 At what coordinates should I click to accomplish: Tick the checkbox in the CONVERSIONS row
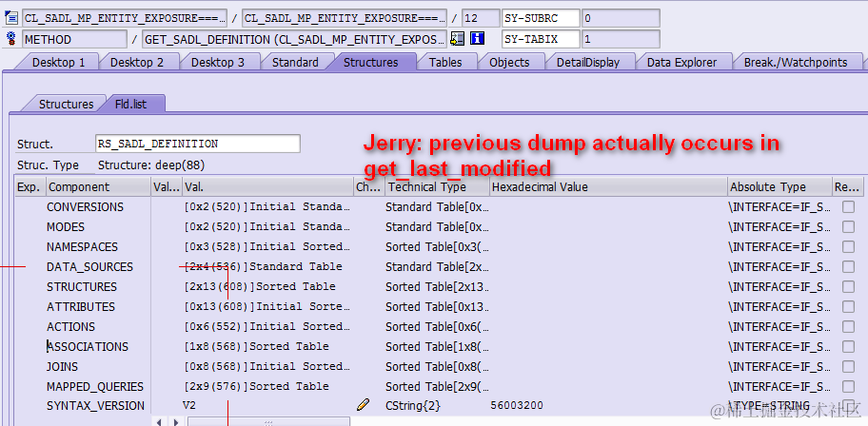[x=848, y=207]
